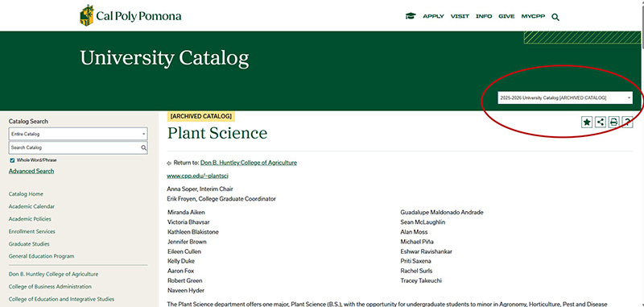Add page to favorites star icon
This screenshot has height=307, width=644.
[x=587, y=122]
